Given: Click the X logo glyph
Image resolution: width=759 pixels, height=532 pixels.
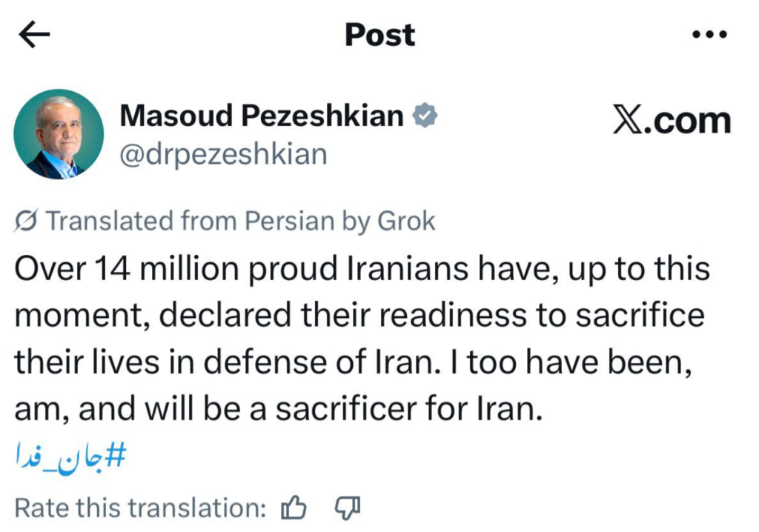Looking at the screenshot, I should (628, 120).
